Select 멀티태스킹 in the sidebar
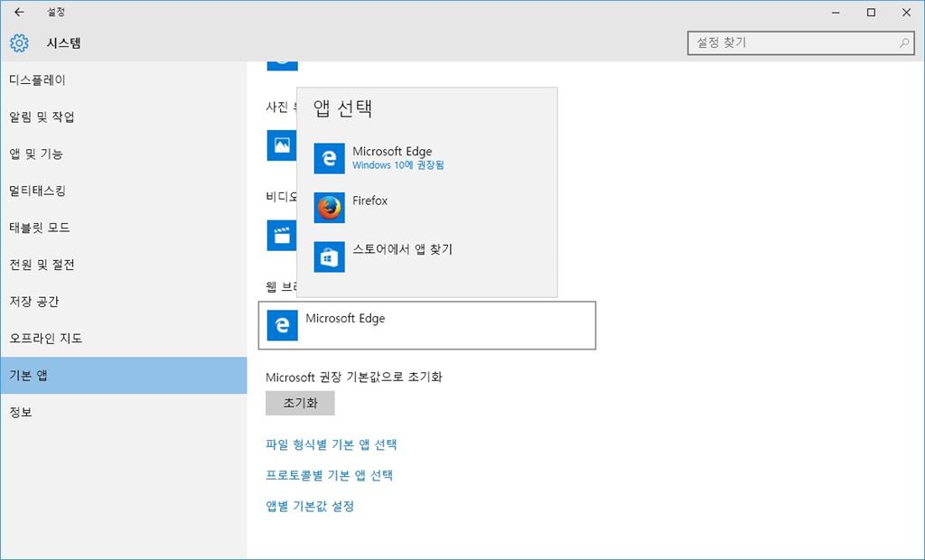925x560 pixels. click(x=123, y=191)
